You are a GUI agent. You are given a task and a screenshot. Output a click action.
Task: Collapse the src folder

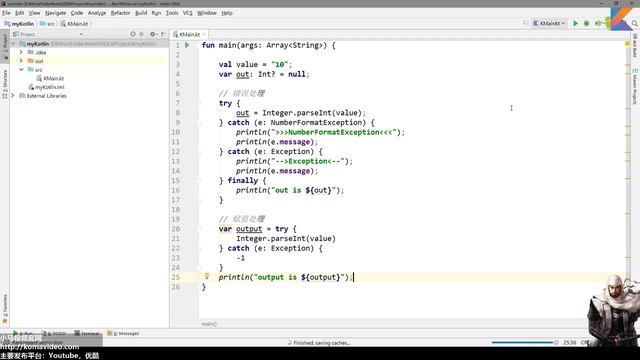click(x=21, y=70)
